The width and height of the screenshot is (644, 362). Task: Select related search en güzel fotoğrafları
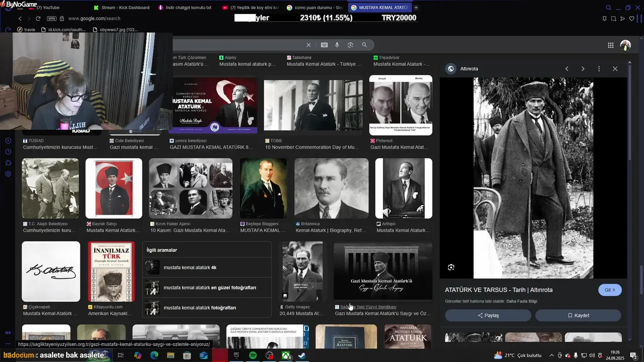[207, 288]
